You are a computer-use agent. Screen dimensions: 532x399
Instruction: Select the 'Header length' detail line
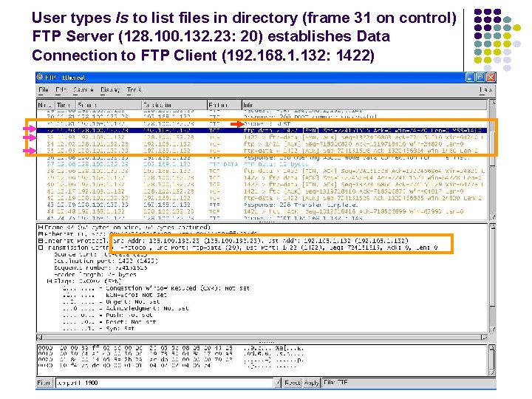95,274
